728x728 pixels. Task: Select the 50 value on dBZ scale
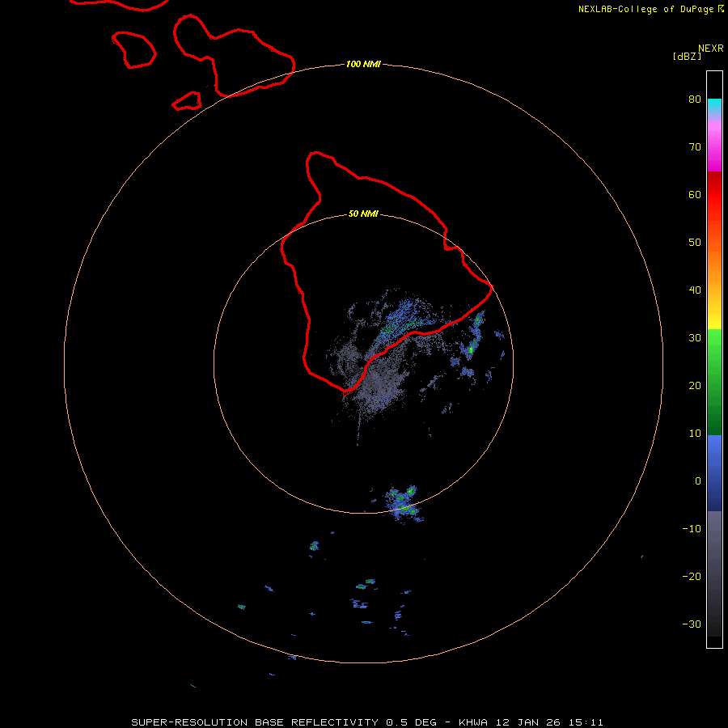click(695, 243)
